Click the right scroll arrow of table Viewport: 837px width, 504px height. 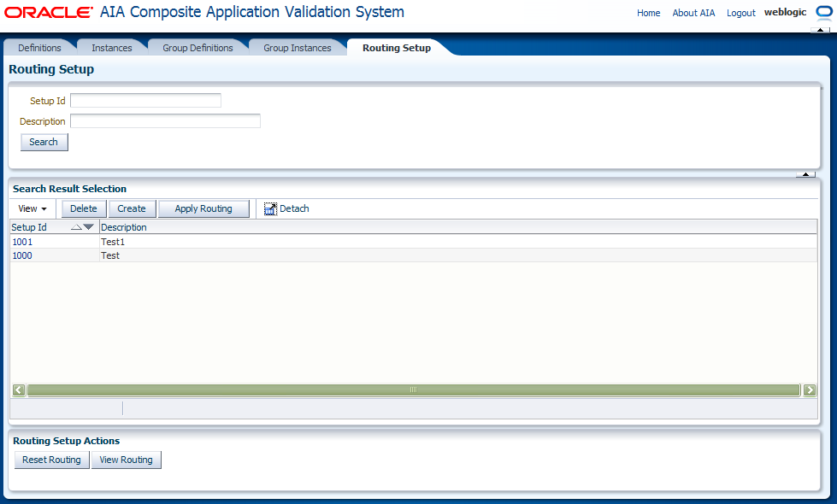click(x=810, y=390)
